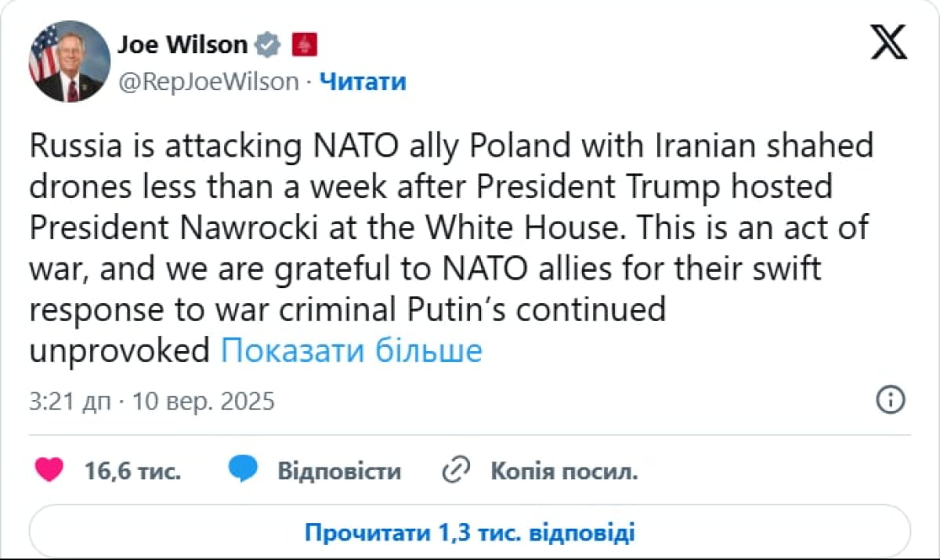The width and height of the screenshot is (940, 560).
Task: Open Joe Wilson's profile avatar photo
Action: [69, 61]
